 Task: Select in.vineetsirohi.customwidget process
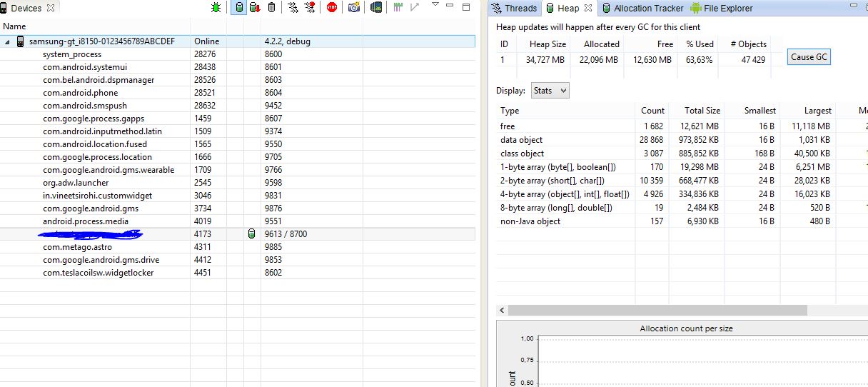238,196
